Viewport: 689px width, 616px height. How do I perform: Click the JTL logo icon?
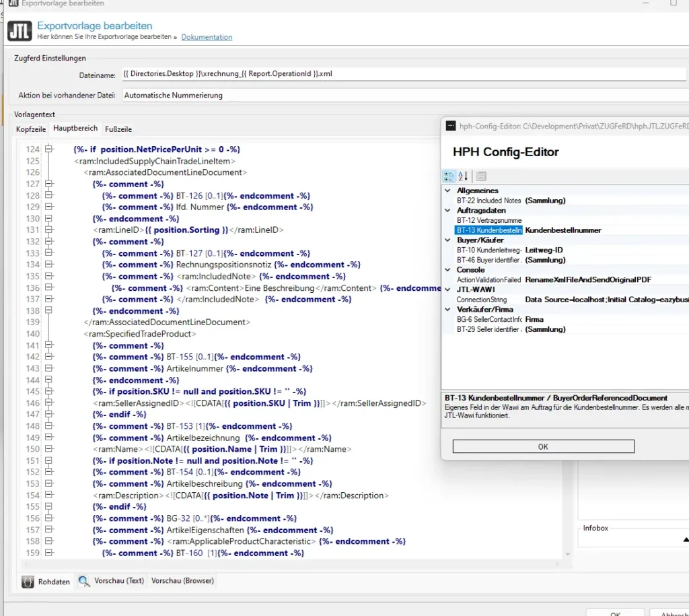coord(19,31)
